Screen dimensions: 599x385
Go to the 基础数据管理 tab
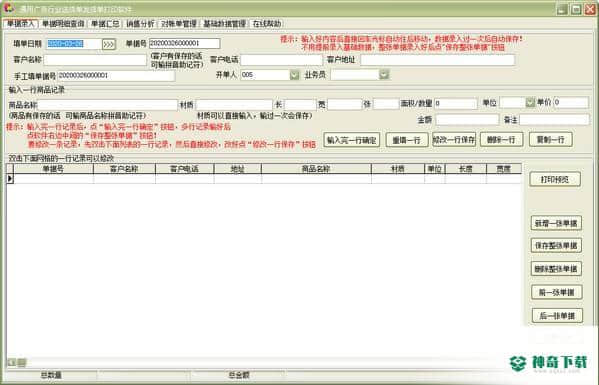click(x=224, y=24)
